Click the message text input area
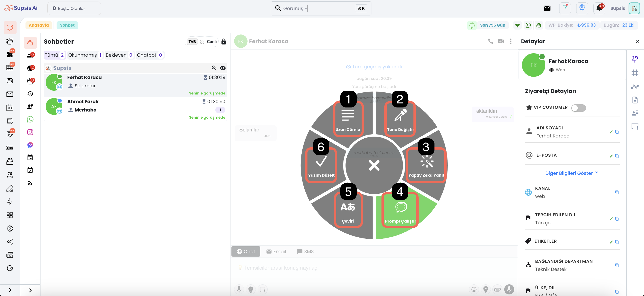 [374, 268]
